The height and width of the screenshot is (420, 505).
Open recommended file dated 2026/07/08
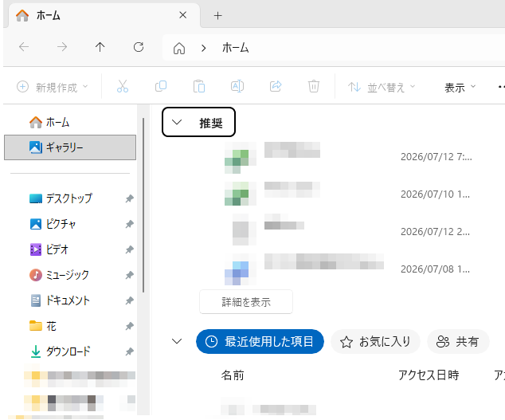(x=348, y=269)
